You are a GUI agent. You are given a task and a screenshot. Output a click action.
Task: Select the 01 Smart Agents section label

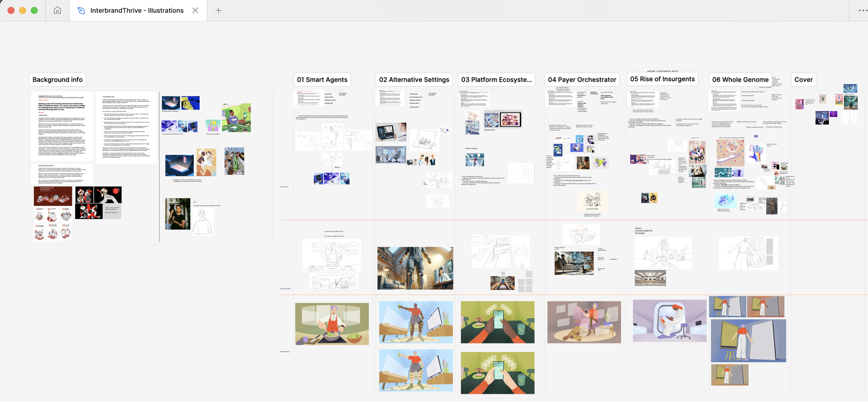click(322, 79)
